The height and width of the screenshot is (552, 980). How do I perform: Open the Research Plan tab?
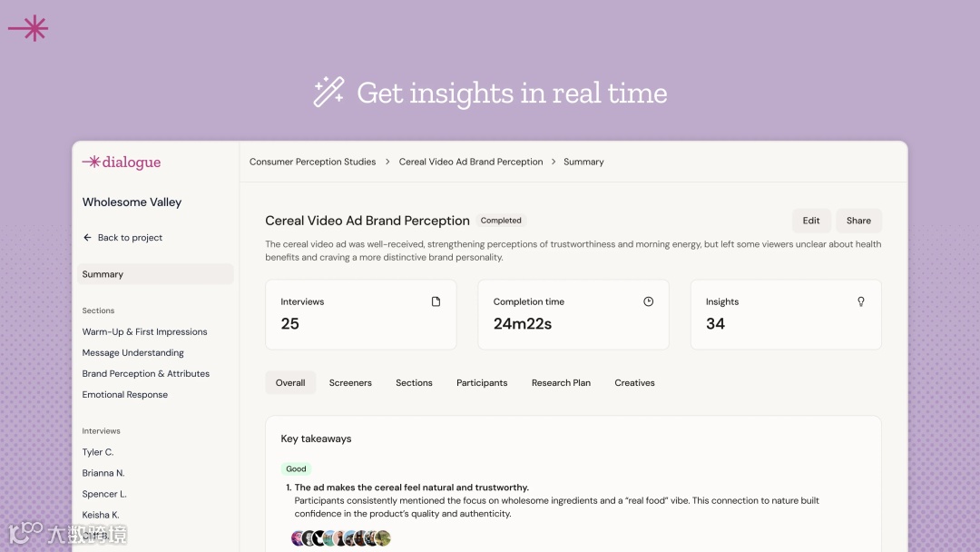pos(561,382)
